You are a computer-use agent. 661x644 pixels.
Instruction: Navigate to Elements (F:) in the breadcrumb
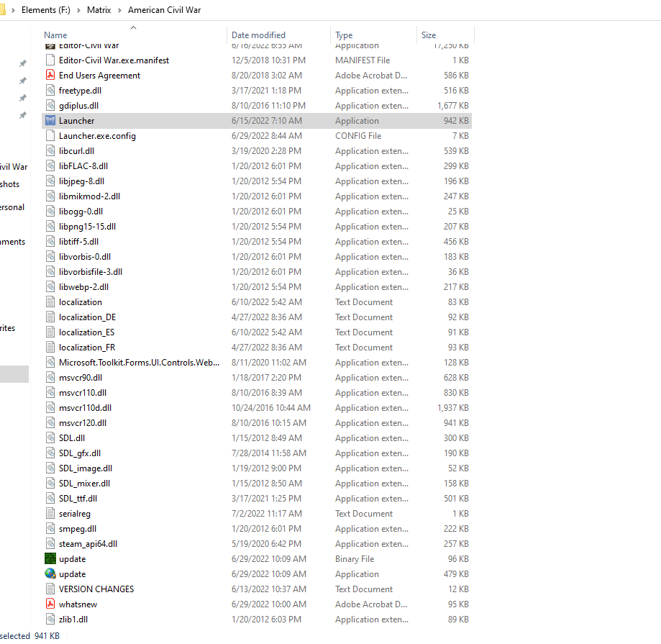45,9
